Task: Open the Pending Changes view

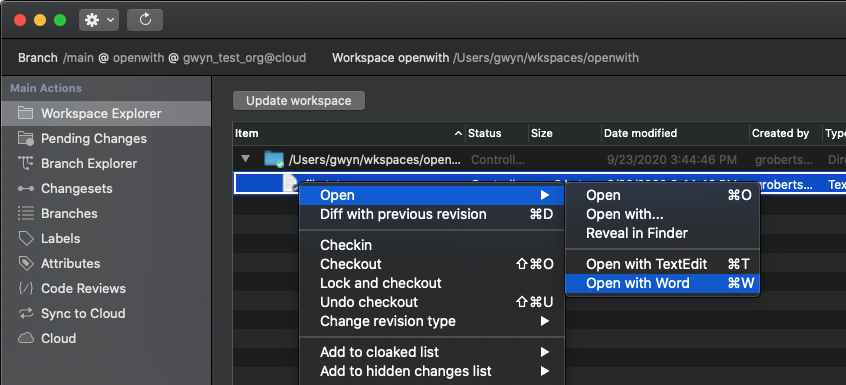Action: (106, 139)
